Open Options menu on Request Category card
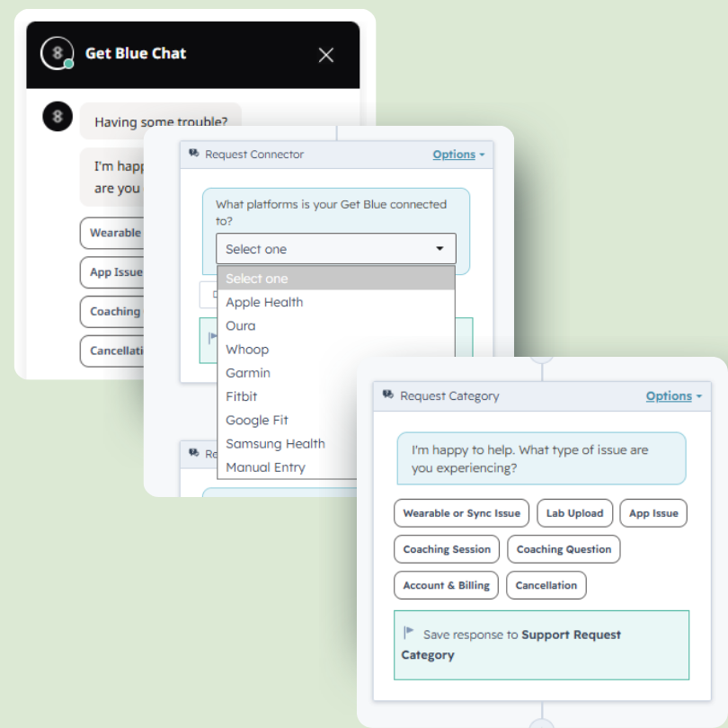This screenshot has height=728, width=728. [x=674, y=396]
